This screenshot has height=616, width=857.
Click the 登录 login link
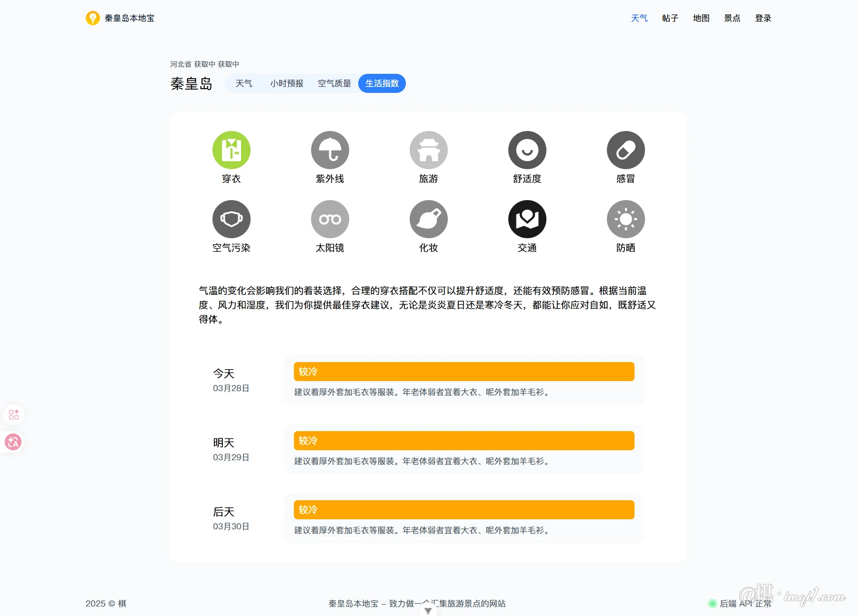point(763,18)
